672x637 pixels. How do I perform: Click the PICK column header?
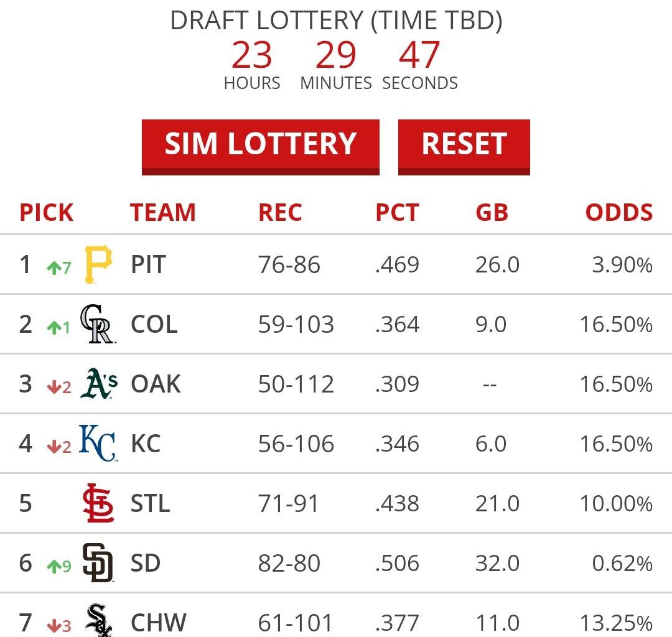pos(46,213)
